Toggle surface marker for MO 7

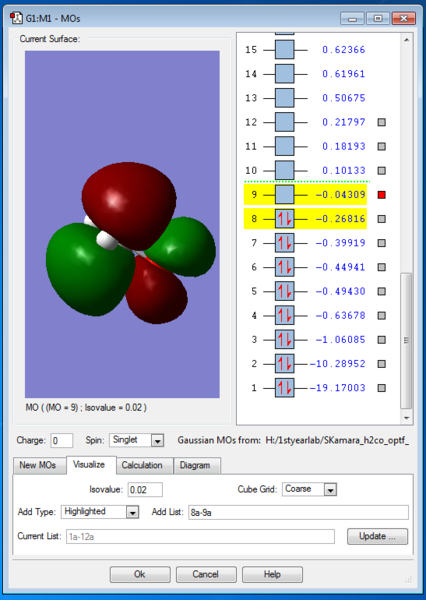[x=382, y=243]
